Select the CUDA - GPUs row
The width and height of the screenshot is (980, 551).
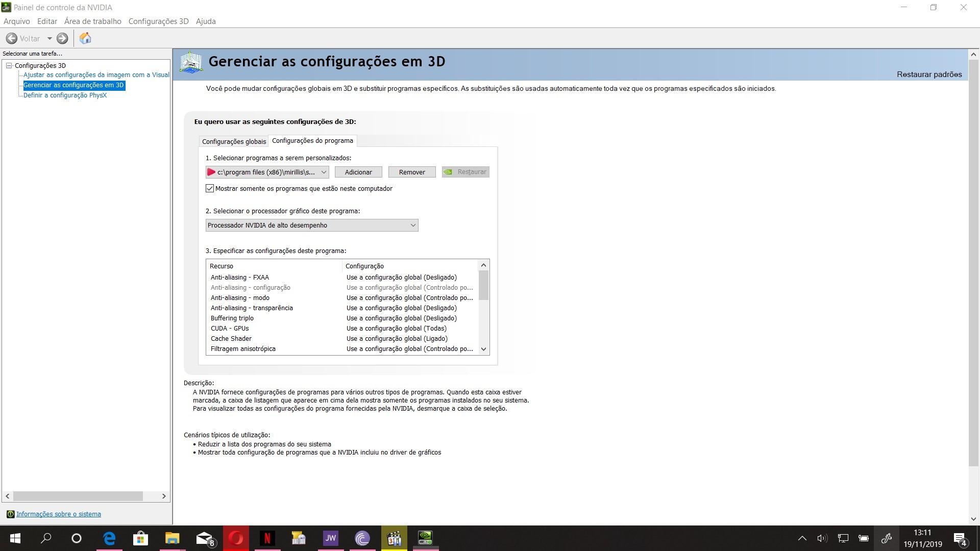coord(342,329)
